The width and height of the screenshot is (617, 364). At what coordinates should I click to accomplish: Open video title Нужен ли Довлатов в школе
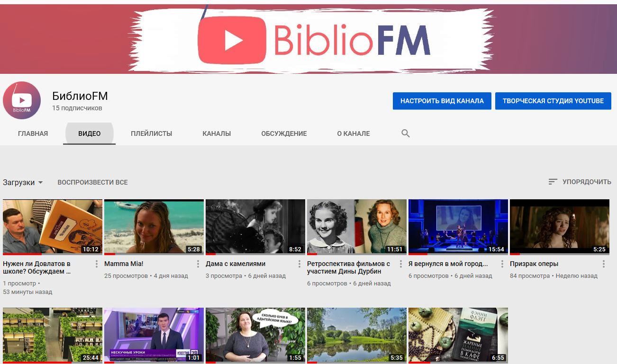(37, 267)
